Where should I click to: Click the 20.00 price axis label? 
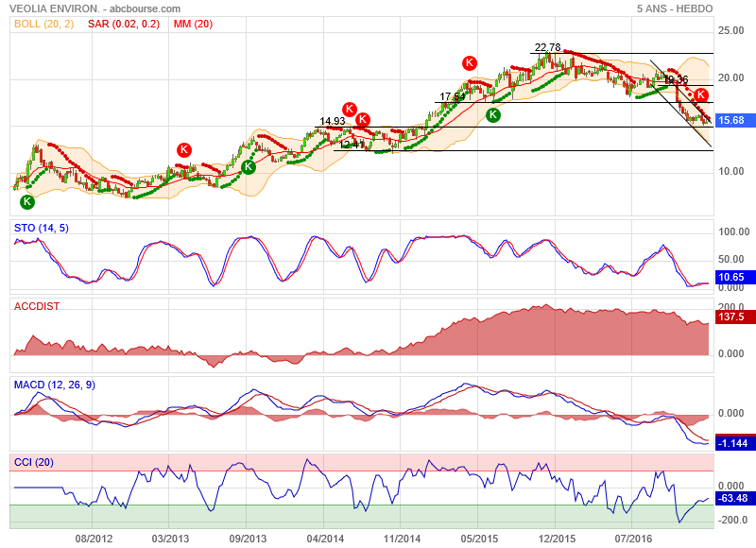pyautogui.click(x=730, y=77)
